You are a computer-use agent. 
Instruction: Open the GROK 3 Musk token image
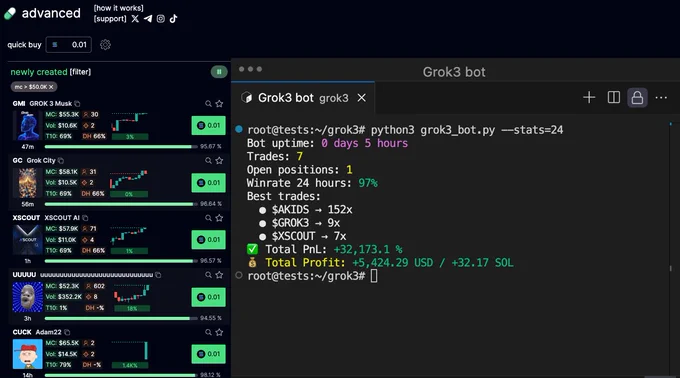27,125
